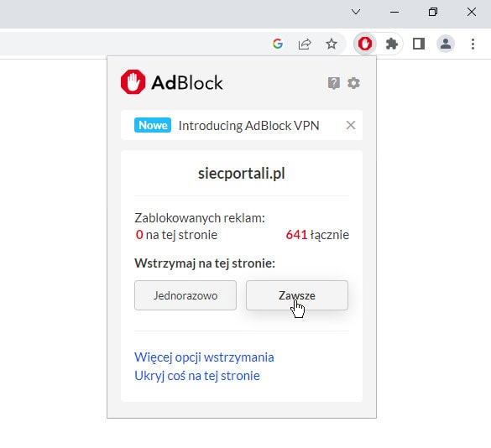The height and width of the screenshot is (448, 491).
Task: Click the Google icon in address bar
Action: click(x=278, y=44)
